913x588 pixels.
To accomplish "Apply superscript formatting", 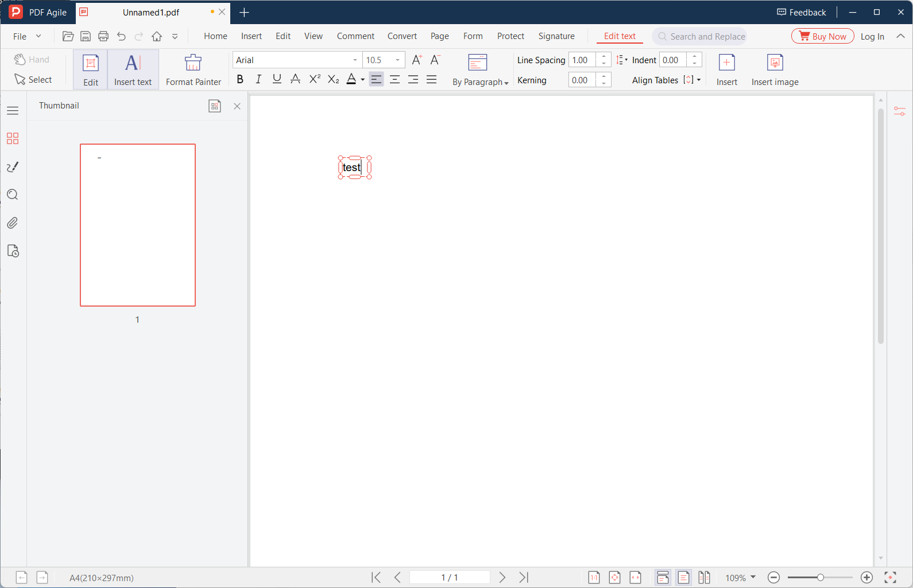I will click(x=315, y=79).
